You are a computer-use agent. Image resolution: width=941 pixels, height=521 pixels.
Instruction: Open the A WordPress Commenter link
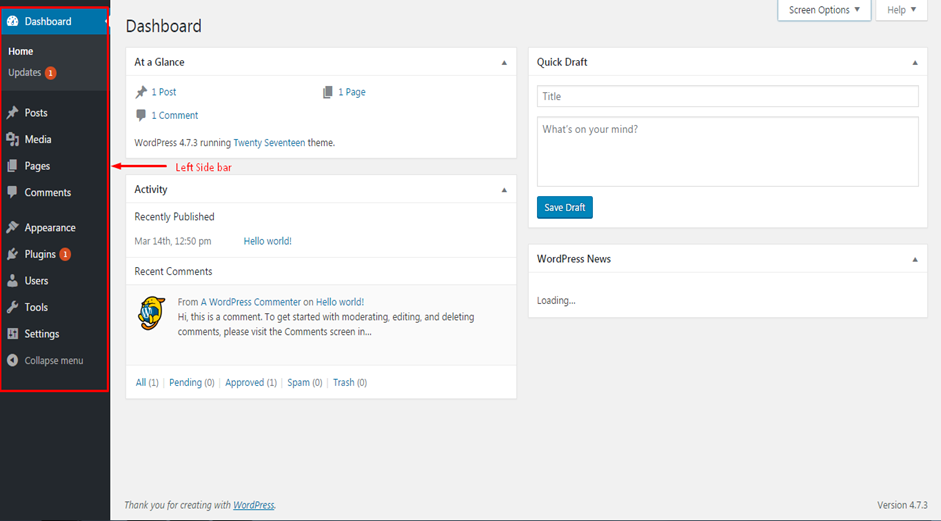[251, 302]
